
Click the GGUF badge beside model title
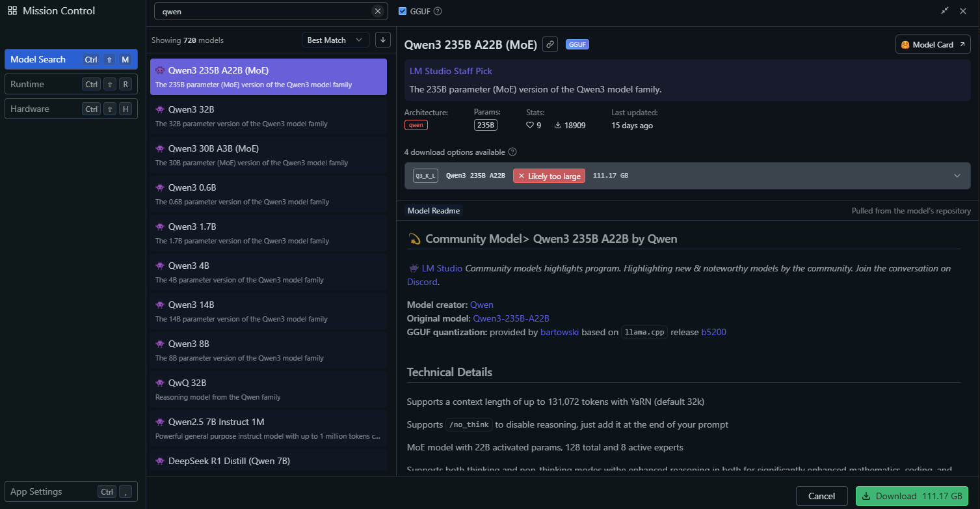pos(577,44)
